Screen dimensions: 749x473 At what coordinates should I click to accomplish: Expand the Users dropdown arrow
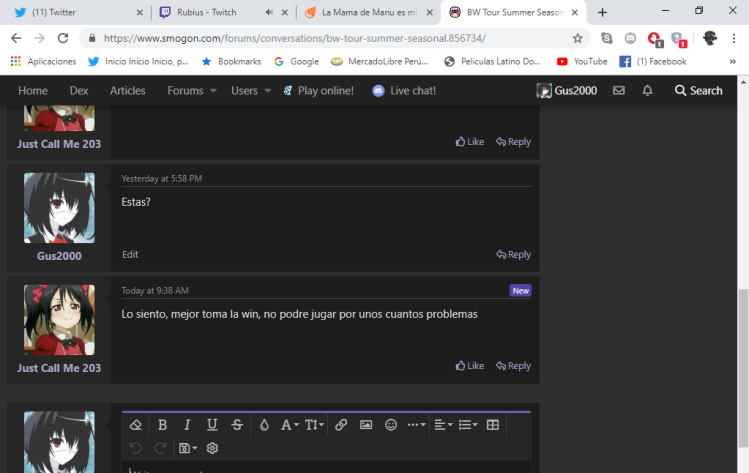click(267, 91)
